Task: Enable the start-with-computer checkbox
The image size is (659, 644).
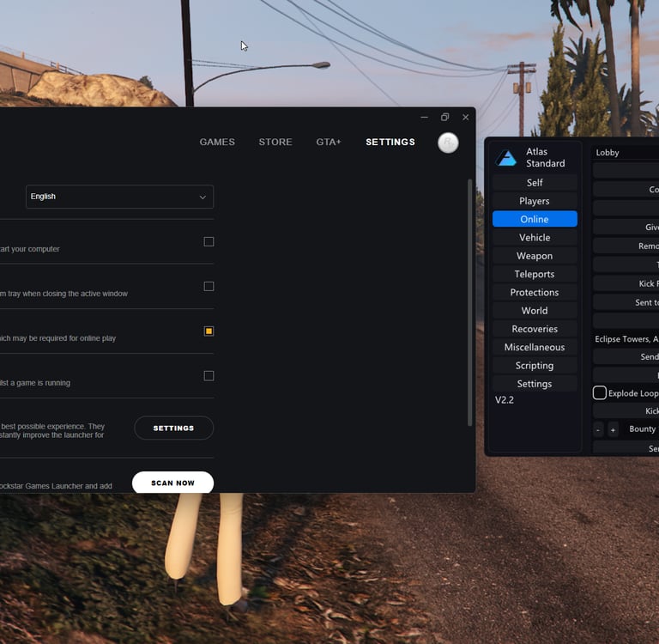Action: click(209, 241)
